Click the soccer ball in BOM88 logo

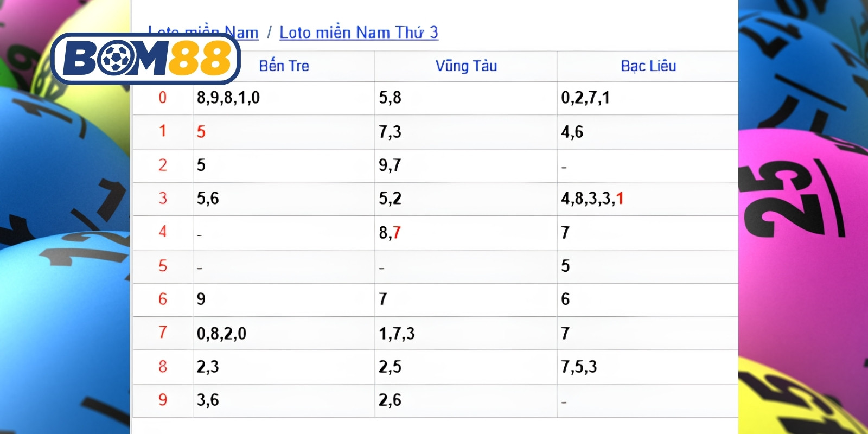point(115,59)
